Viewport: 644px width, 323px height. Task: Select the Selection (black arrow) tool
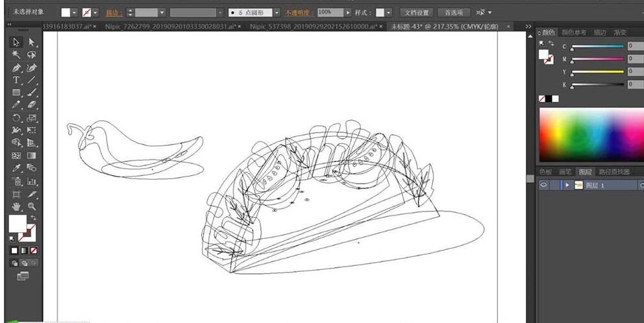(x=17, y=42)
